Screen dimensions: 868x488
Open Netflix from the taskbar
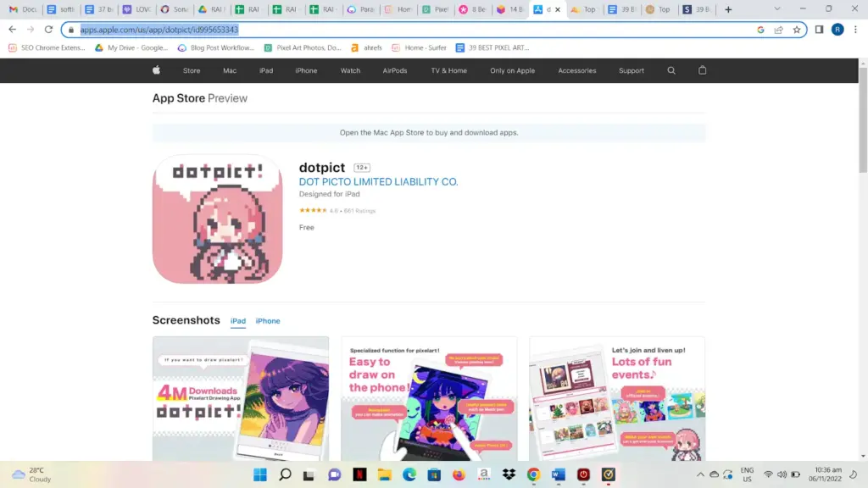[x=359, y=474]
